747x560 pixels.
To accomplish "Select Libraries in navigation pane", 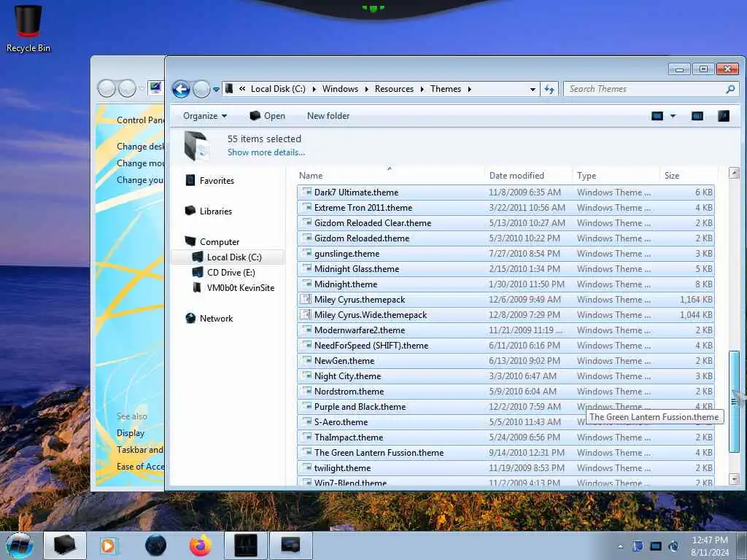I will coord(216,211).
